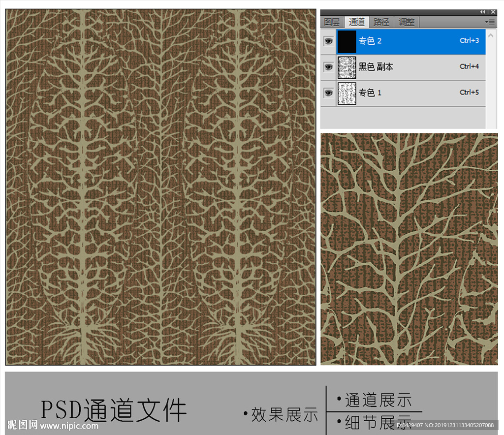
Task: Click the panel scrollbar up arrow
Action: pyautogui.click(x=491, y=35)
